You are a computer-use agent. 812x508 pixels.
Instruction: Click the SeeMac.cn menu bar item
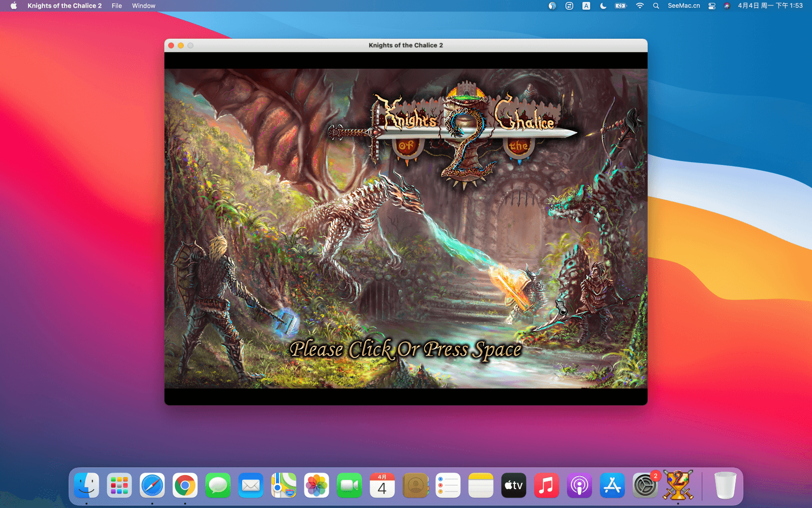pos(684,6)
